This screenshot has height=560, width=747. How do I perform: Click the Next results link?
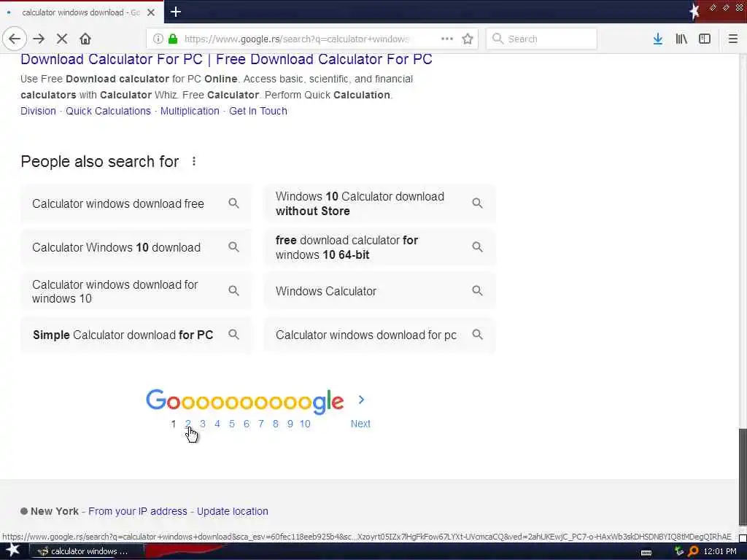click(360, 424)
